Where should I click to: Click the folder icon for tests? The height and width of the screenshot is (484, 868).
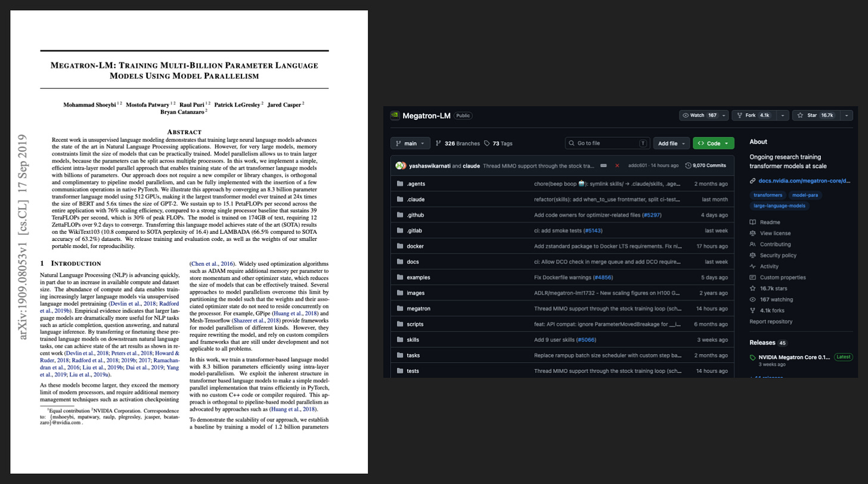click(x=400, y=371)
